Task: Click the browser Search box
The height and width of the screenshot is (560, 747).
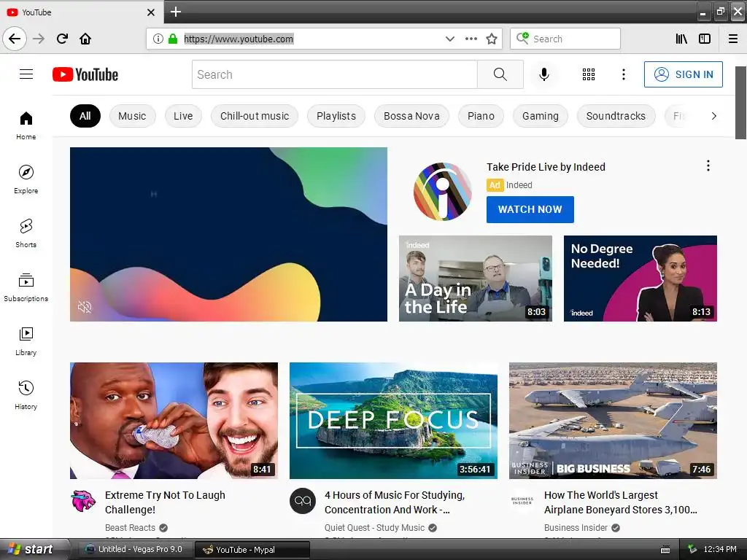Action: [565, 39]
